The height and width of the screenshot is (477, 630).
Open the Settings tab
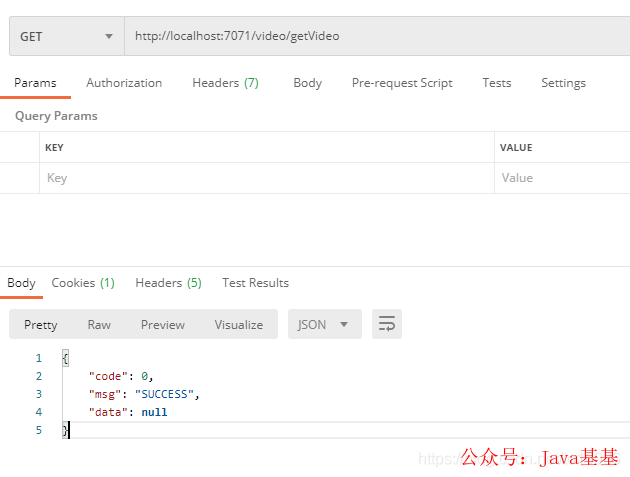pos(563,83)
